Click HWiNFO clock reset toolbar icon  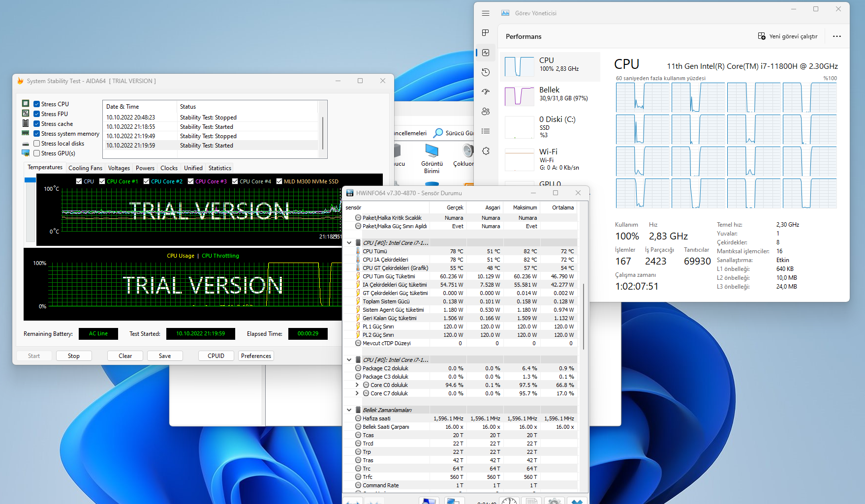(509, 501)
